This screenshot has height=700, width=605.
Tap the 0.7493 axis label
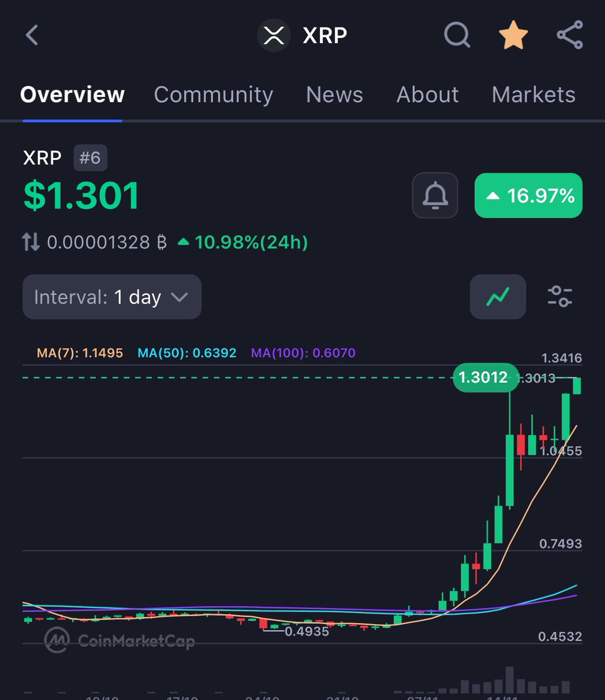tap(561, 544)
